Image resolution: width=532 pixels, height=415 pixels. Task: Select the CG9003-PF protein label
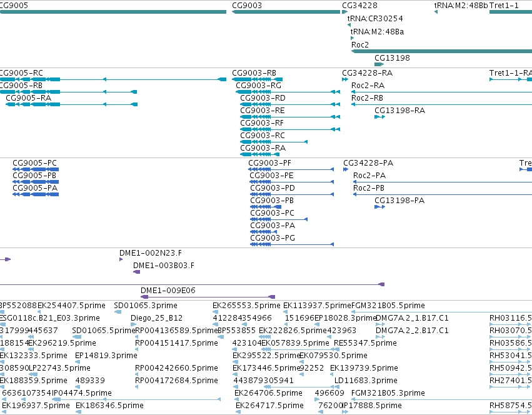click(x=269, y=163)
